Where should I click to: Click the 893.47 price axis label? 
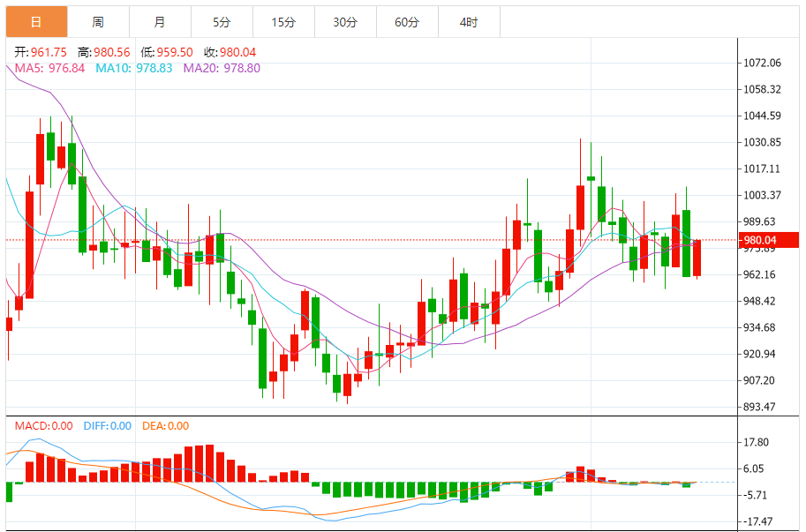(760, 407)
